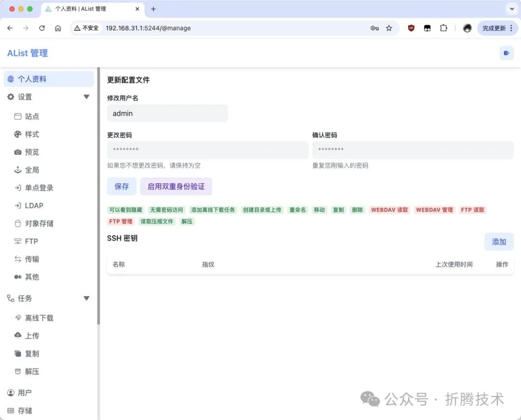Click the 确认密码 confirm password field
The width and height of the screenshot is (521, 420).
[x=413, y=150]
